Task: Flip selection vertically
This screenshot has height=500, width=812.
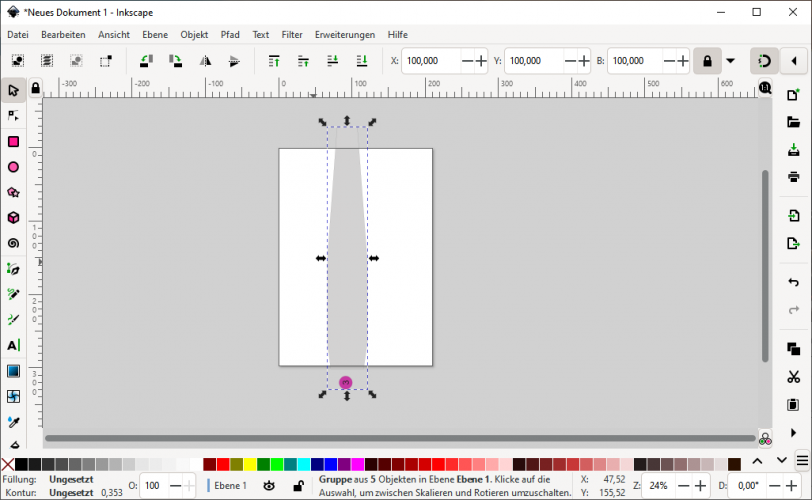Action: click(234, 61)
